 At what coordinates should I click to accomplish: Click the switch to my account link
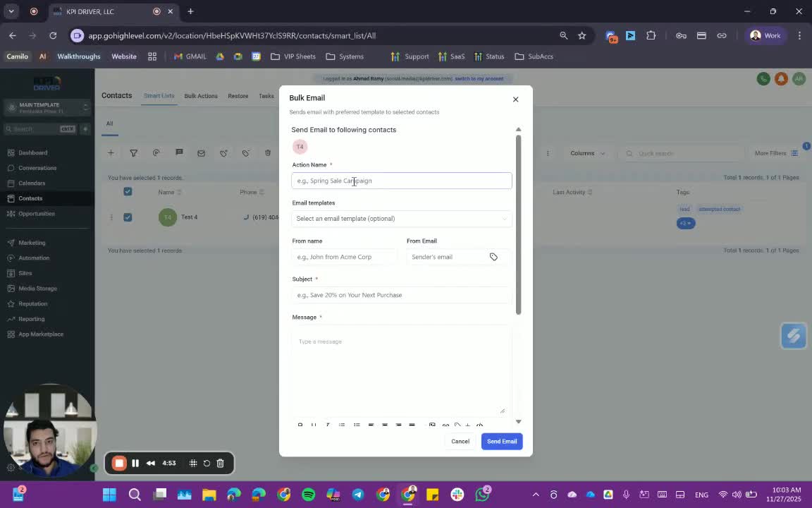pyautogui.click(x=479, y=79)
